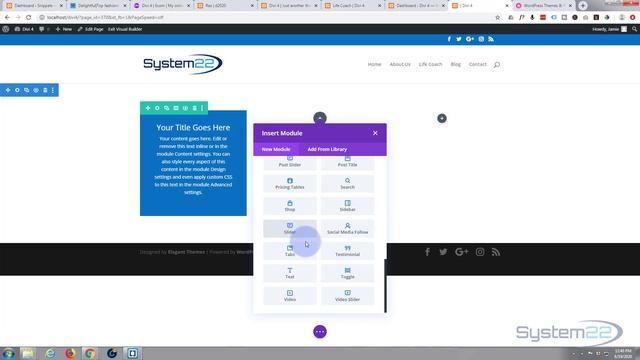Click green row move icon

(x=148, y=108)
